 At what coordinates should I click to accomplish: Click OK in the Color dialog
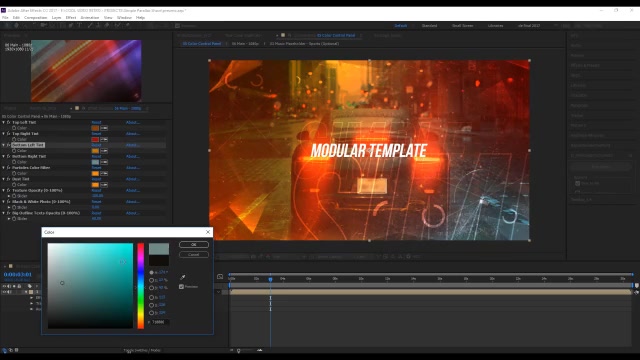tap(194, 244)
